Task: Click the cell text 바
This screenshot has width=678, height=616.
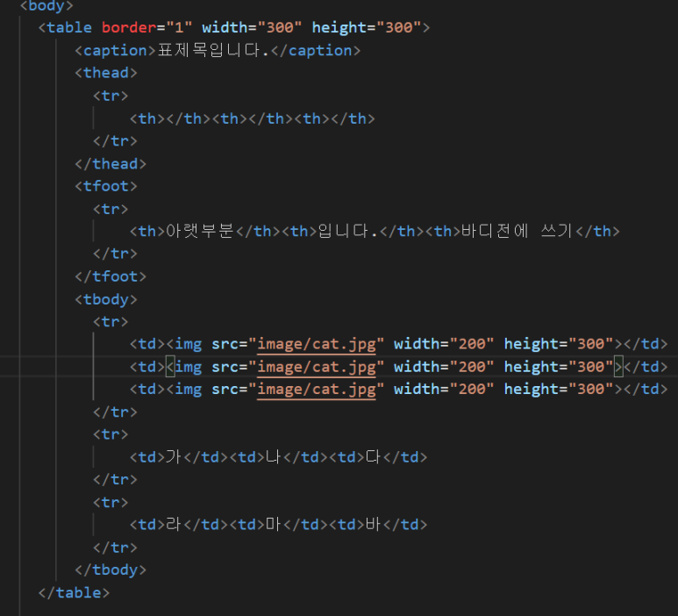Action: coord(373,525)
